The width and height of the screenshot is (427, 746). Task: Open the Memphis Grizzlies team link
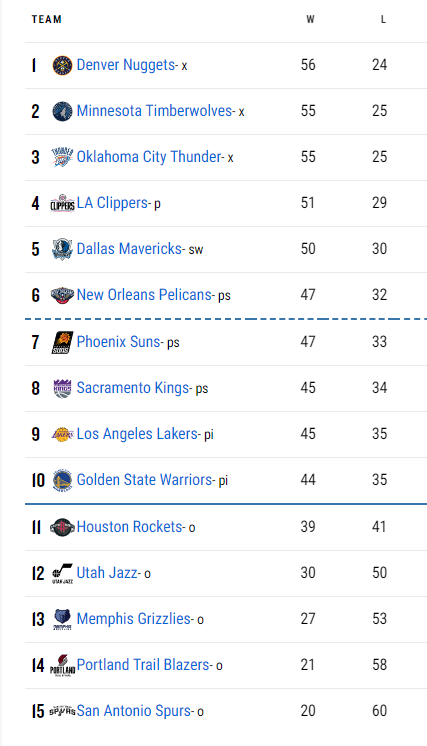[x=134, y=619]
